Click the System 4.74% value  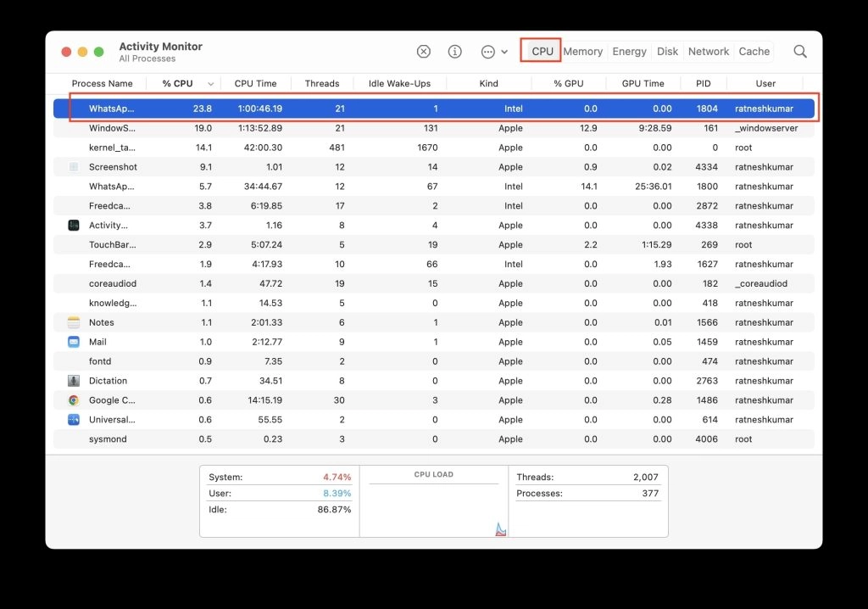337,478
